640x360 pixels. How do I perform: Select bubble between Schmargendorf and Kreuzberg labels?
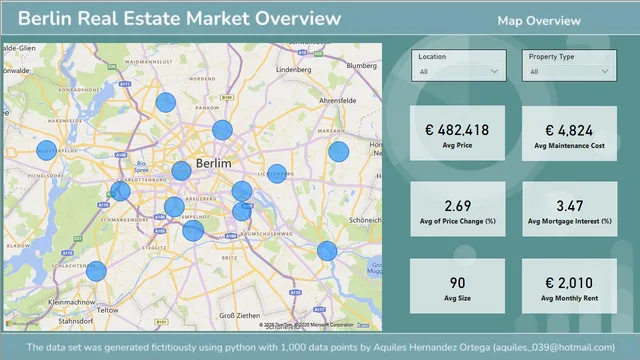[174, 207]
